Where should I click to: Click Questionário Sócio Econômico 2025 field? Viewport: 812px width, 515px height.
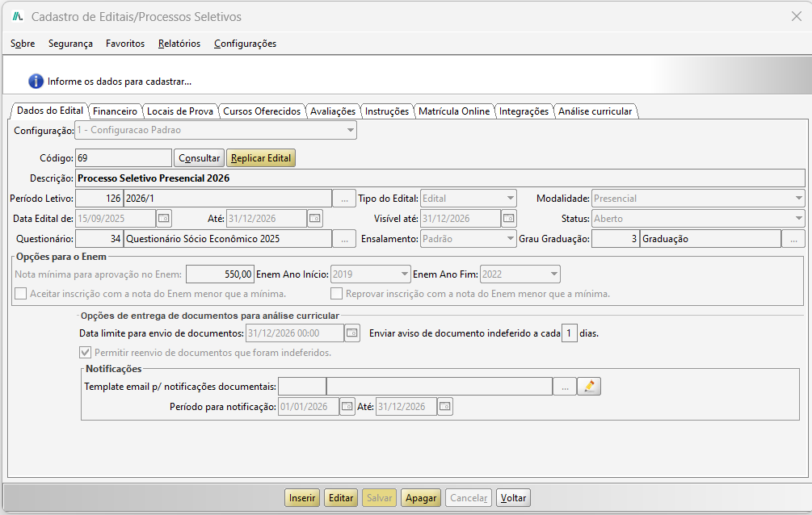click(x=228, y=239)
